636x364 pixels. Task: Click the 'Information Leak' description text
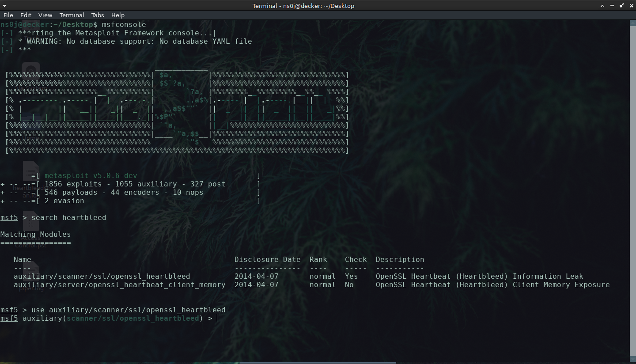(x=548, y=276)
